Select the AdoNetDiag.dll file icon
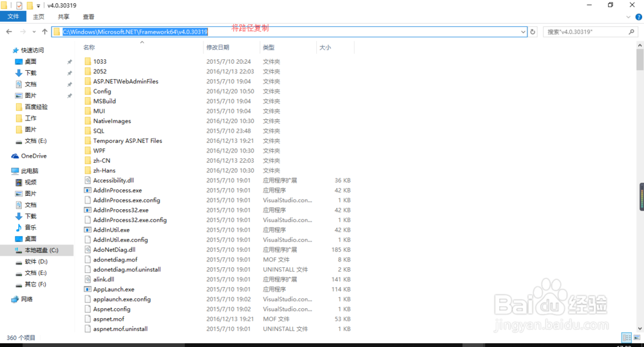Viewport: 644px width, 347px height. 88,250
